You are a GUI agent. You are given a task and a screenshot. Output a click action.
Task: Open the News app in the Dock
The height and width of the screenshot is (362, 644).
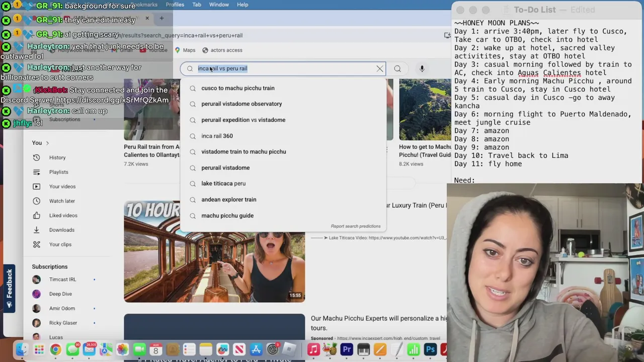[x=239, y=349]
